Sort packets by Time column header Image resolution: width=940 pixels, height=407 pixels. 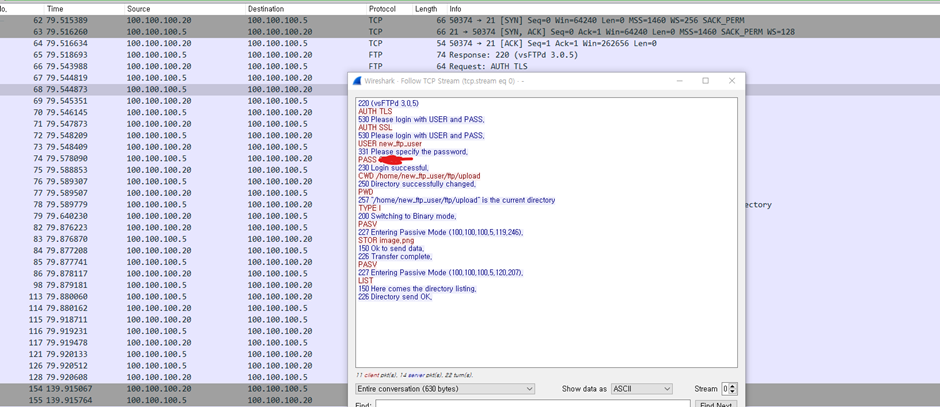pos(55,10)
